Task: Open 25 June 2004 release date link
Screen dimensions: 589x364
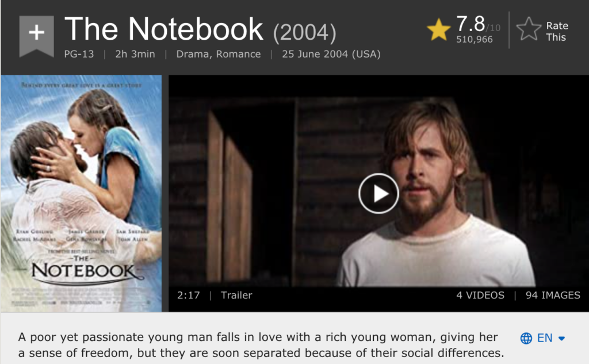Action: pos(331,54)
